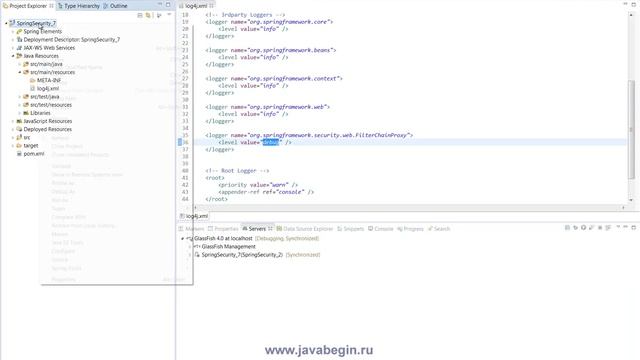Select the Java Resources label

click(41, 56)
